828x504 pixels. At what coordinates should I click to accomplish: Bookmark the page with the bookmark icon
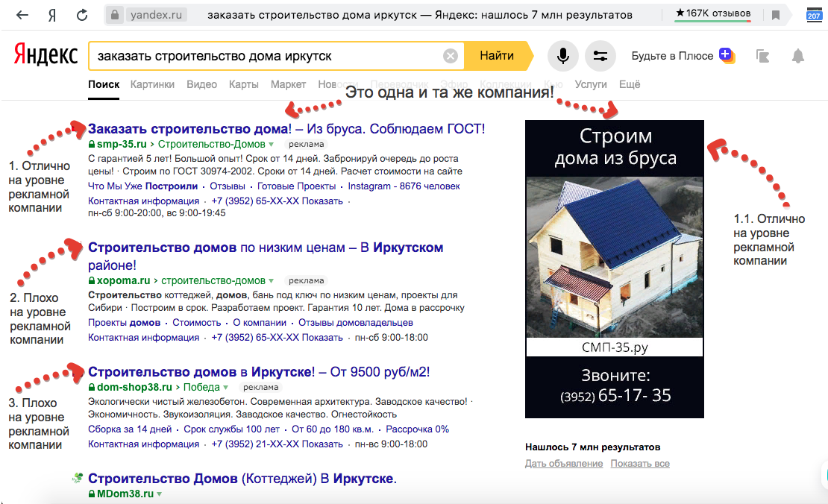(776, 16)
